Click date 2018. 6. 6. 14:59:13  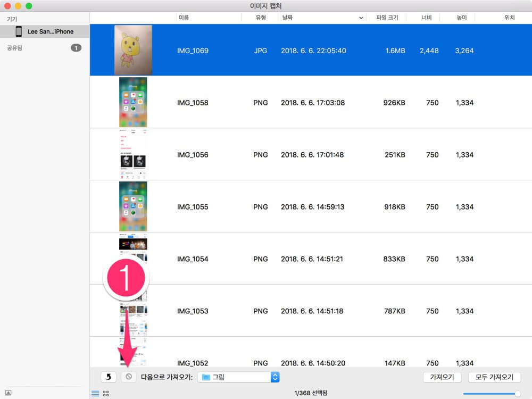[312, 207]
